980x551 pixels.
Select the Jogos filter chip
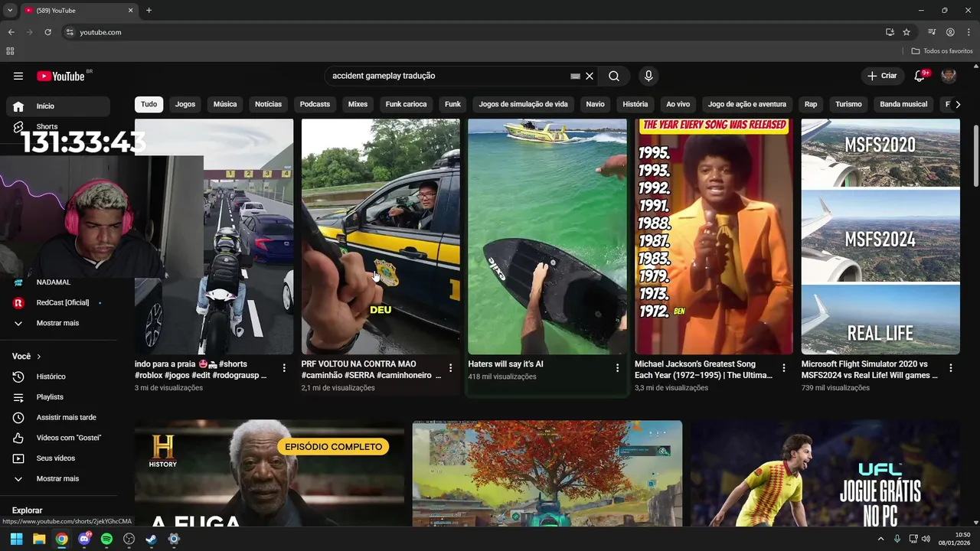pyautogui.click(x=185, y=104)
